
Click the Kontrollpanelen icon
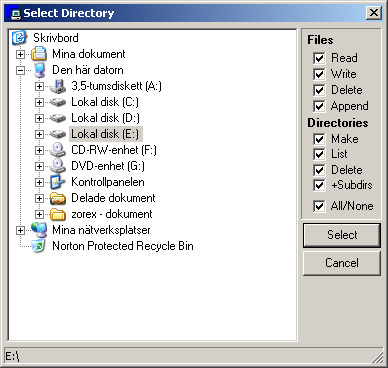pyautogui.click(x=58, y=182)
